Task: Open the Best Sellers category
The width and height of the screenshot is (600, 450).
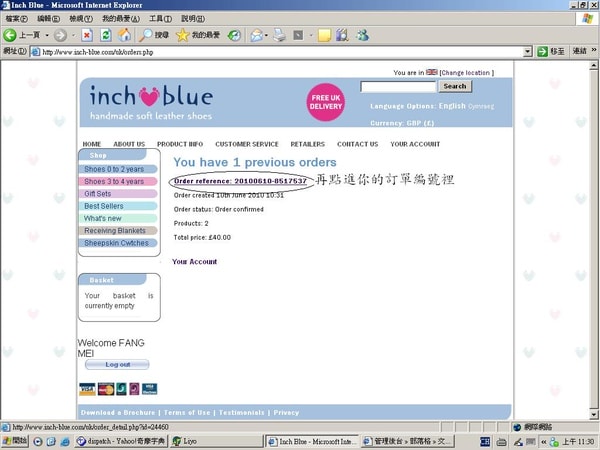Action: pyautogui.click(x=118, y=206)
